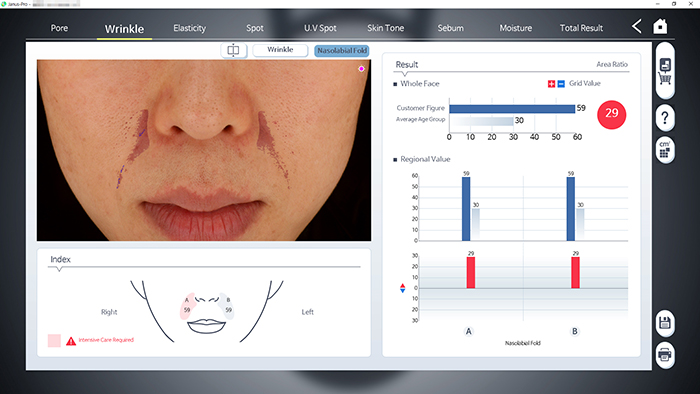Image resolution: width=700 pixels, height=394 pixels.
Task: Switch to the Nasolabial Fold view
Action: point(342,50)
